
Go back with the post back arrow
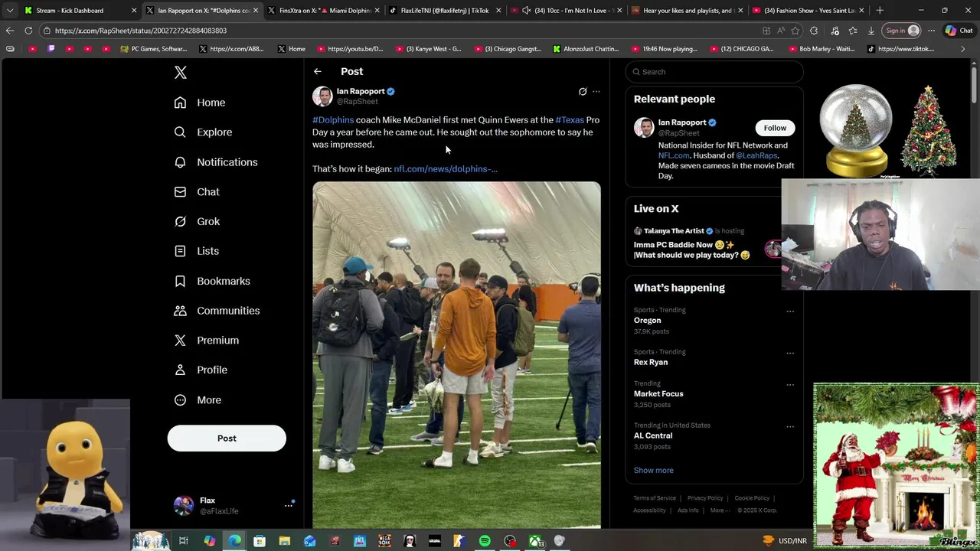[x=317, y=71]
